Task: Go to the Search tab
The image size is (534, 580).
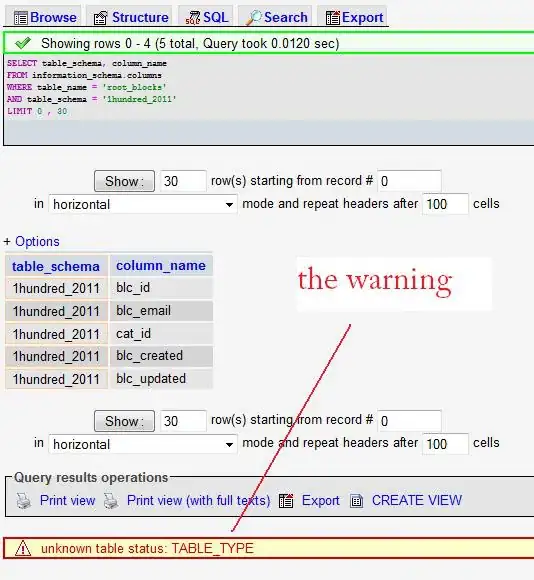Action: click(x=276, y=17)
